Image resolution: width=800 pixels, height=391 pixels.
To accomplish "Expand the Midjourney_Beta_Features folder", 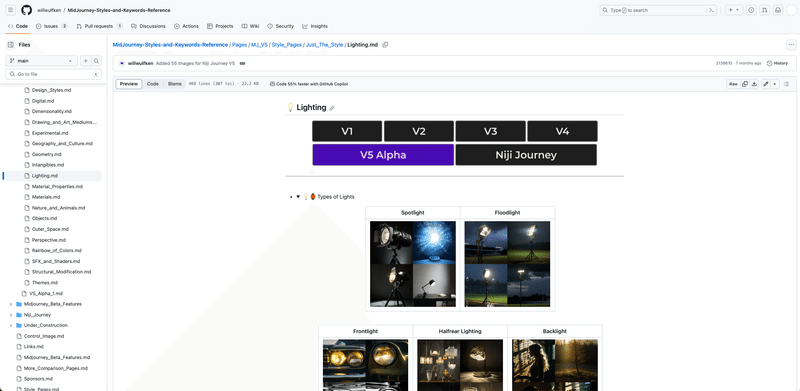I will point(11,304).
